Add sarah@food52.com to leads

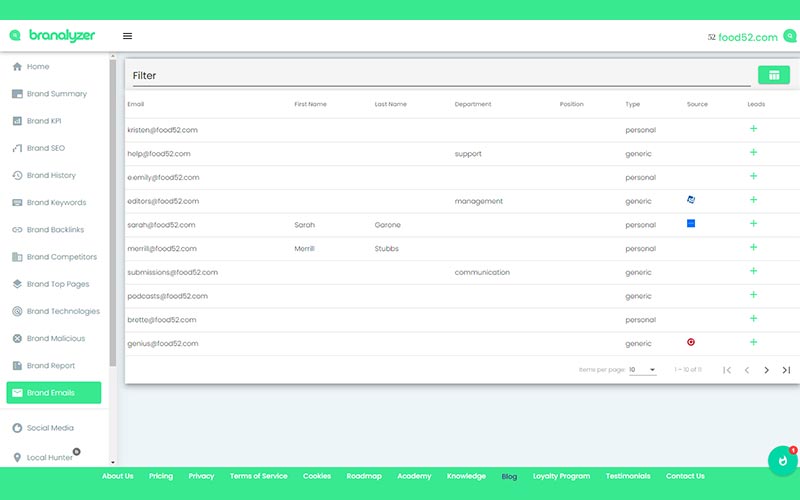click(753, 224)
